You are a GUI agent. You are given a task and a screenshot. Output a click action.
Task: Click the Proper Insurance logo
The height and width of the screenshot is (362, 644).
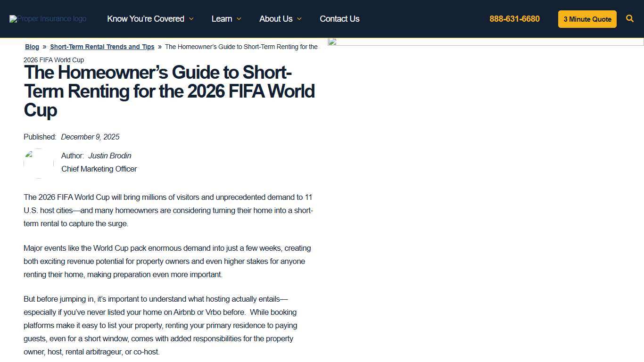pyautogui.click(x=48, y=19)
